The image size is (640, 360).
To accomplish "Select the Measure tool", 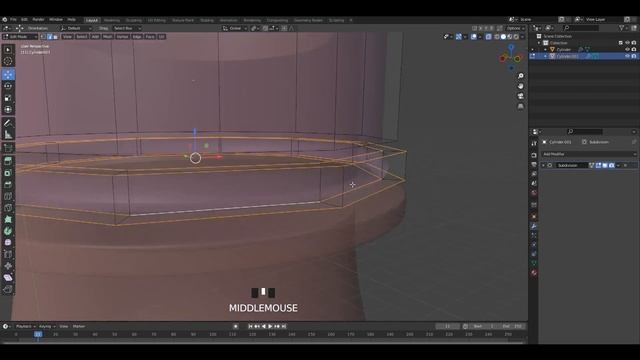I will (8, 135).
